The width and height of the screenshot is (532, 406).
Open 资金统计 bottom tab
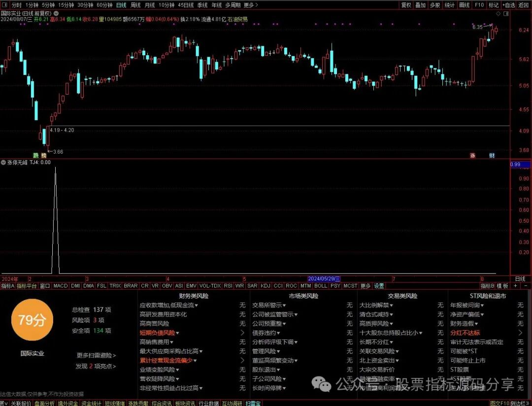coord(91,403)
